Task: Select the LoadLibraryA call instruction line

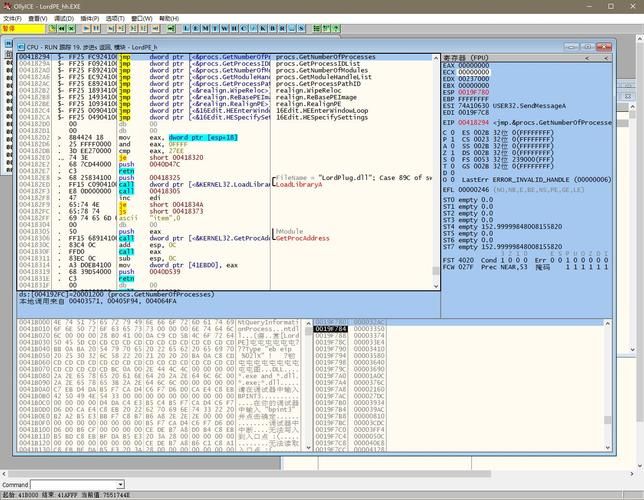Action: [200, 185]
